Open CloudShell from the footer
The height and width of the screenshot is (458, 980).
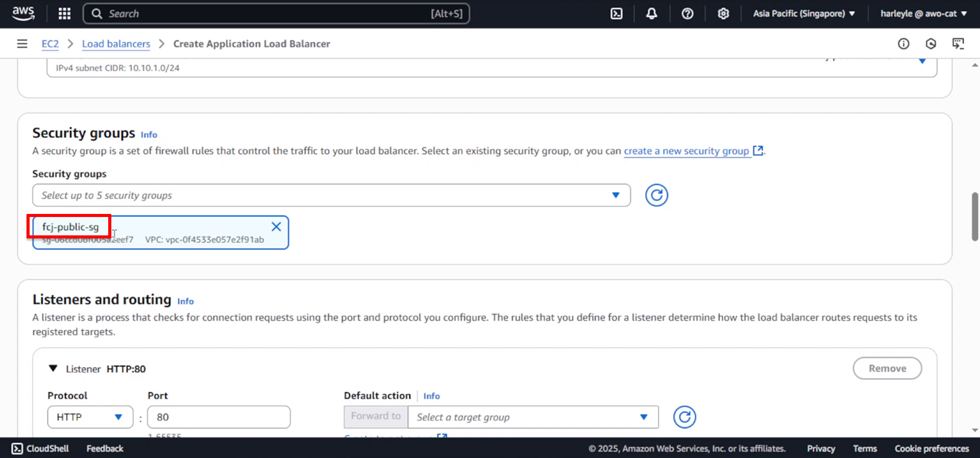(x=40, y=448)
